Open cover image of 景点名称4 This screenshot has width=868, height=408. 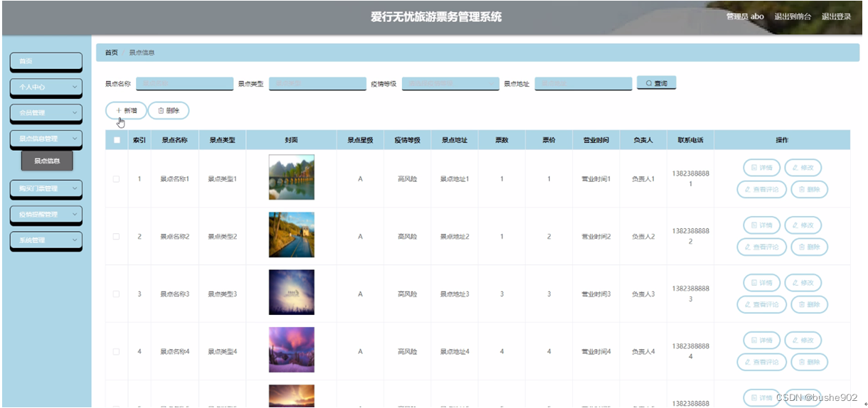(291, 350)
